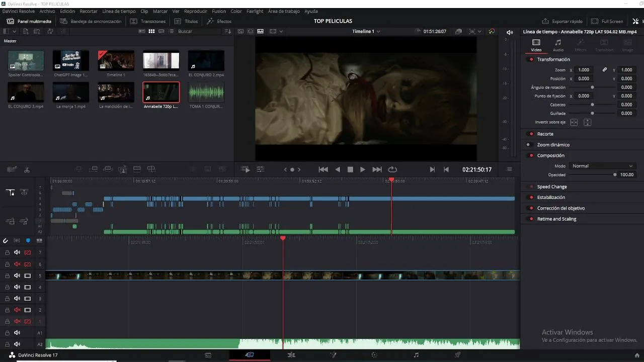The image size is (644, 362).
Task: Open the Transiciones panel
Action: (148, 22)
